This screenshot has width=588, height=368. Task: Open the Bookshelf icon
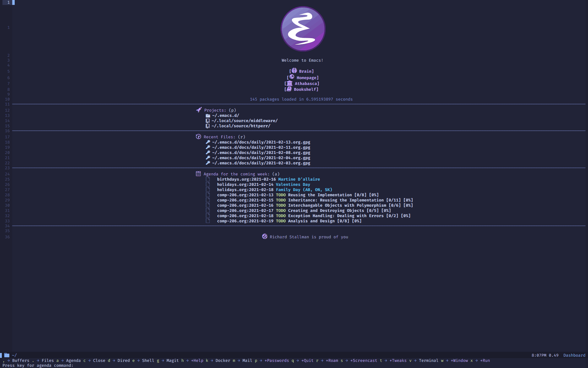click(x=302, y=89)
